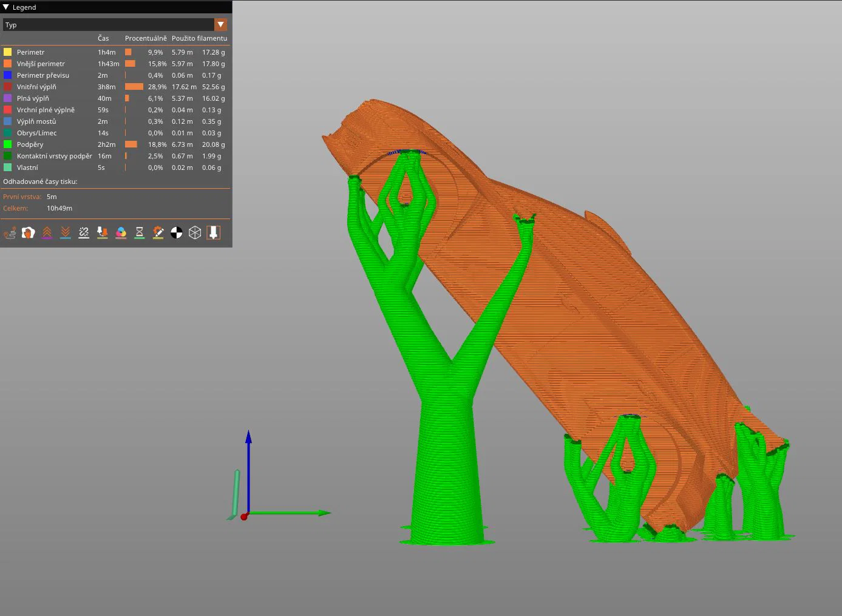This screenshot has width=842, height=616.
Task: Click the 17.62 m filament length
Action: 184,87
